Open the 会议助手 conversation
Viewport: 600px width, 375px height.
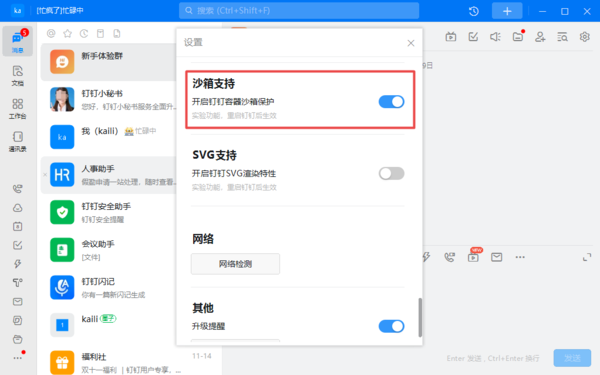click(x=109, y=249)
